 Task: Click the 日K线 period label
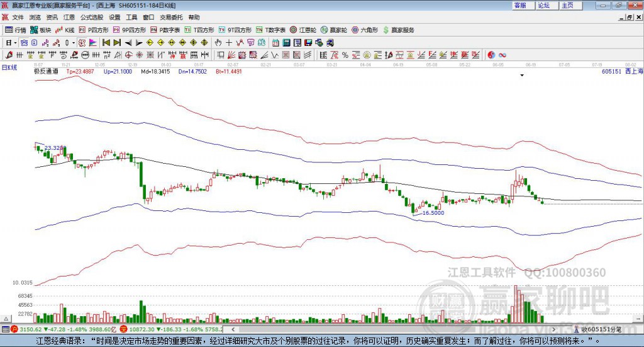click(9, 68)
